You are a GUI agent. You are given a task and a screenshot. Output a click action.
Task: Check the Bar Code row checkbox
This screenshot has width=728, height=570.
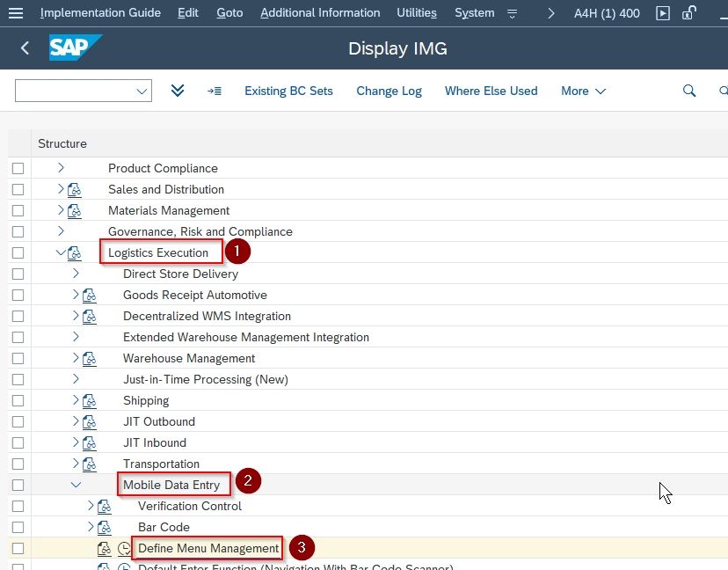coord(18,527)
